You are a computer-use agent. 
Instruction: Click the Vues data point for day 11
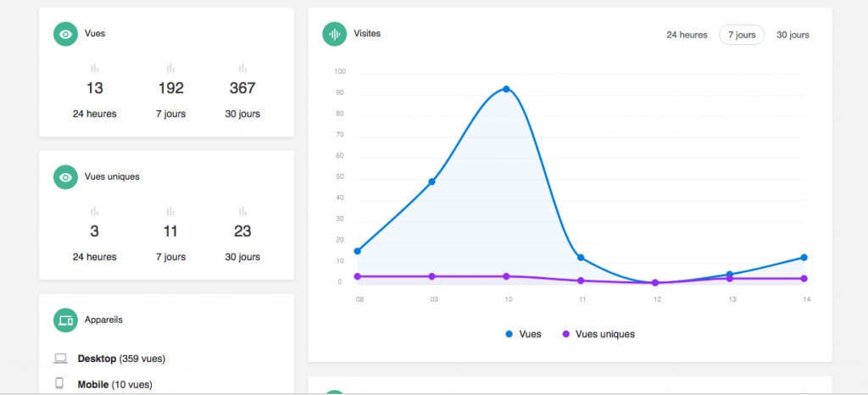(581, 257)
